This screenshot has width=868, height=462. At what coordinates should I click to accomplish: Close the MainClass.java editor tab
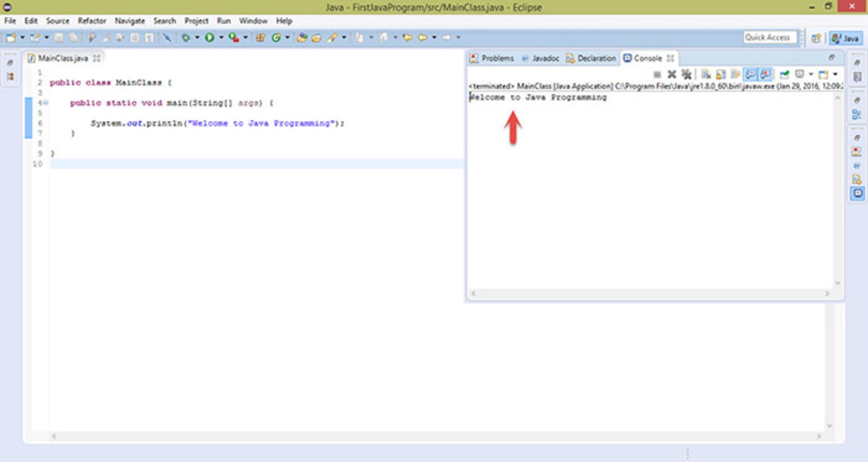click(96, 58)
